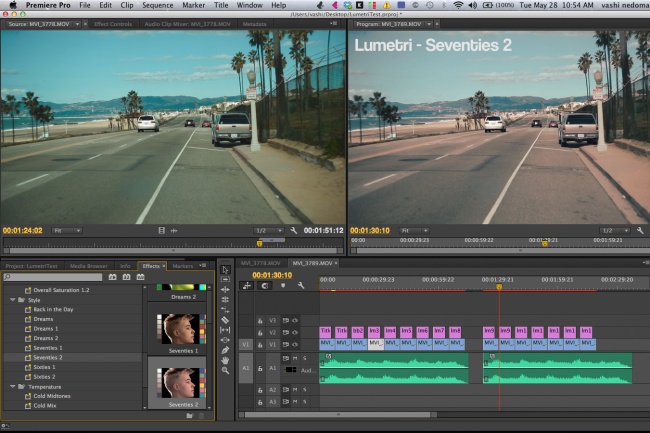Click the volume icon in menu bar
Viewport: 650px width, 433px height.
473,5
